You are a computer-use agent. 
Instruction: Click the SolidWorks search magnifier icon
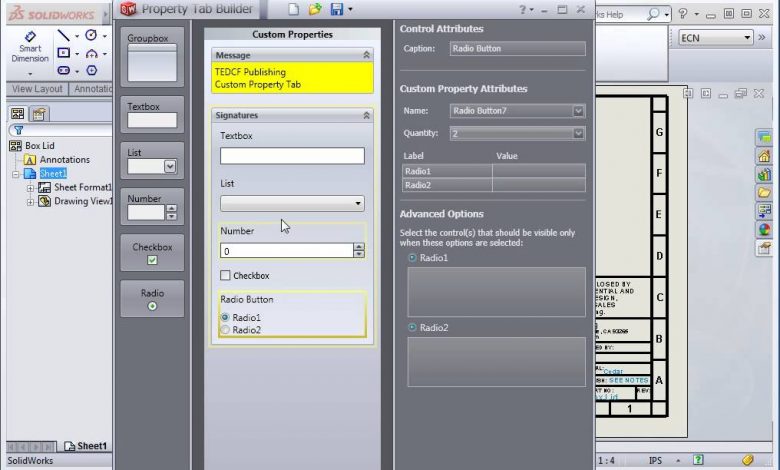653,14
